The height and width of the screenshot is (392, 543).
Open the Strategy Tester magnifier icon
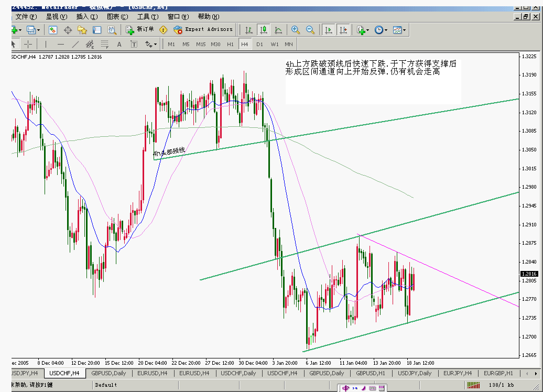coord(112,30)
